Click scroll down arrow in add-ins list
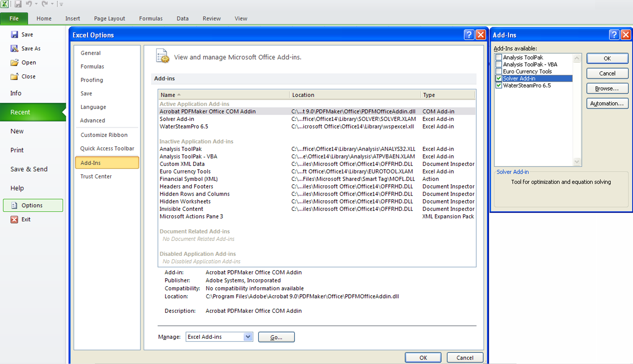Screen dimensions: 633x364 click(577, 162)
